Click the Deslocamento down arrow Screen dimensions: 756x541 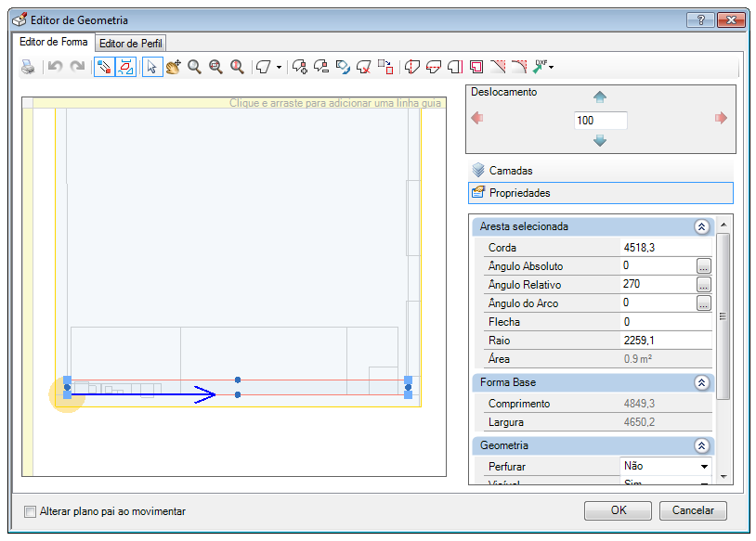coord(600,141)
